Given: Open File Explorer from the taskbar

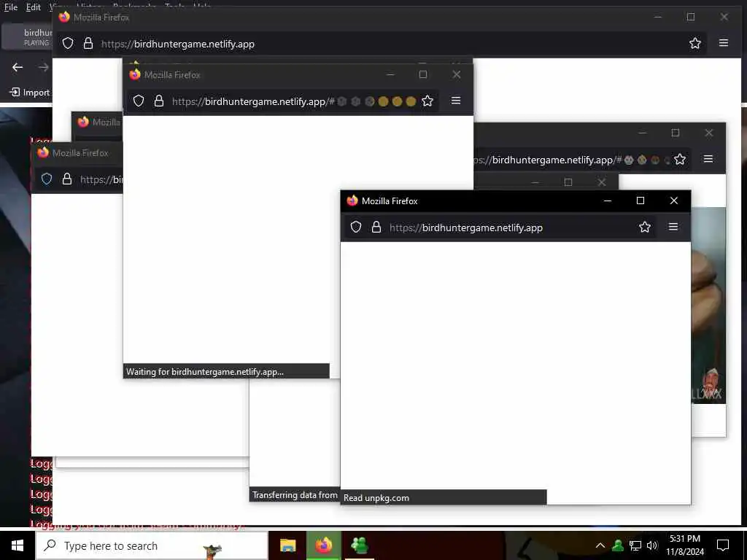Looking at the screenshot, I should coord(287,545).
